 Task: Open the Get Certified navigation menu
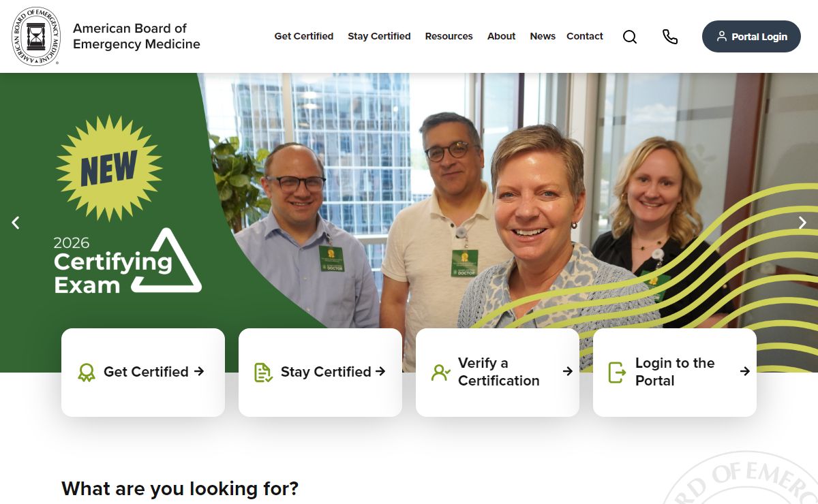point(304,36)
